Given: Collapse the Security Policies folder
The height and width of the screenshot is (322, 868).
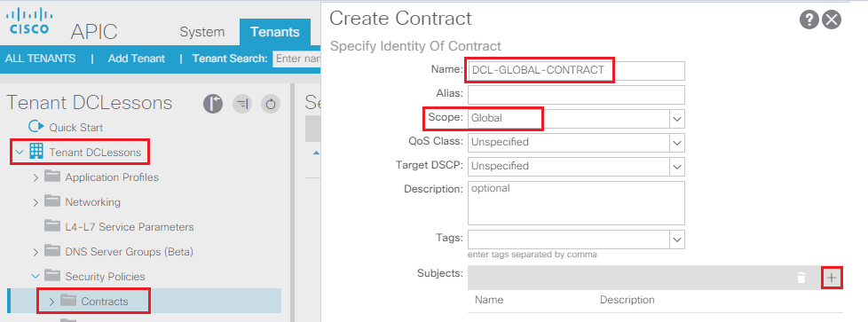Looking at the screenshot, I should [x=36, y=276].
